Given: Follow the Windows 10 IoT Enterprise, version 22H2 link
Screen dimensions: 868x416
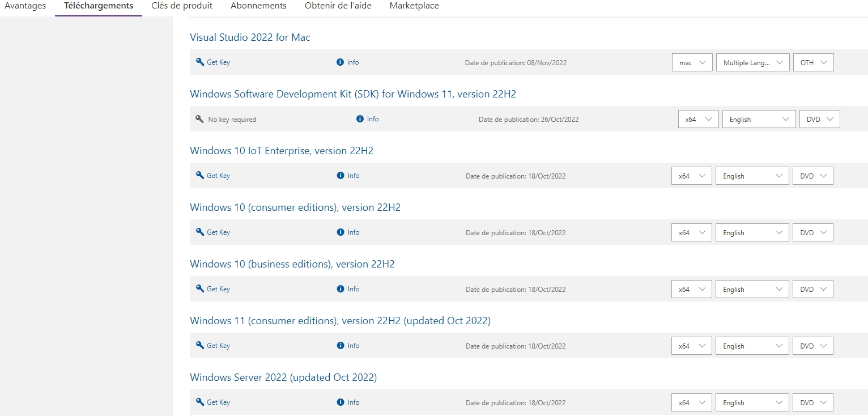Looking at the screenshot, I should (282, 151).
